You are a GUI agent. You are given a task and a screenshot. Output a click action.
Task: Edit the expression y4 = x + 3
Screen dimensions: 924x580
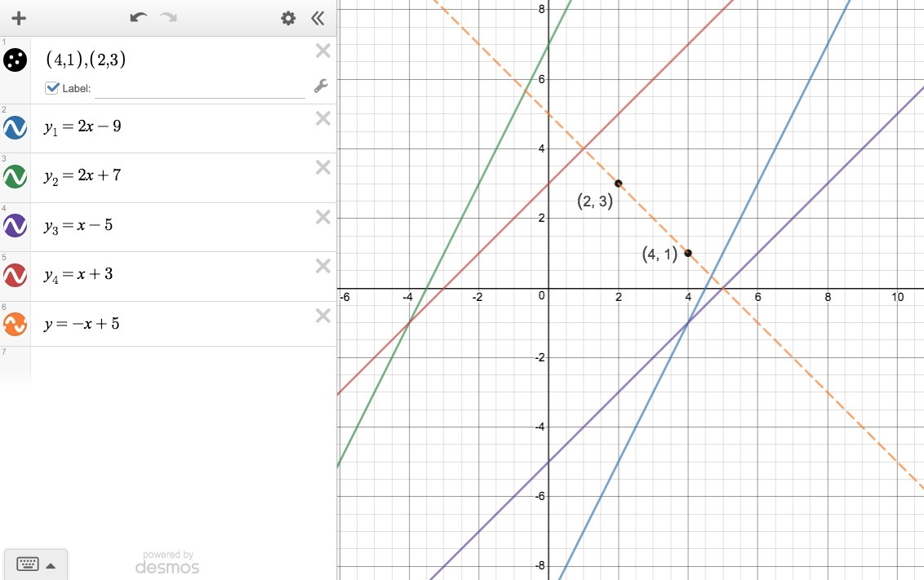click(78, 275)
